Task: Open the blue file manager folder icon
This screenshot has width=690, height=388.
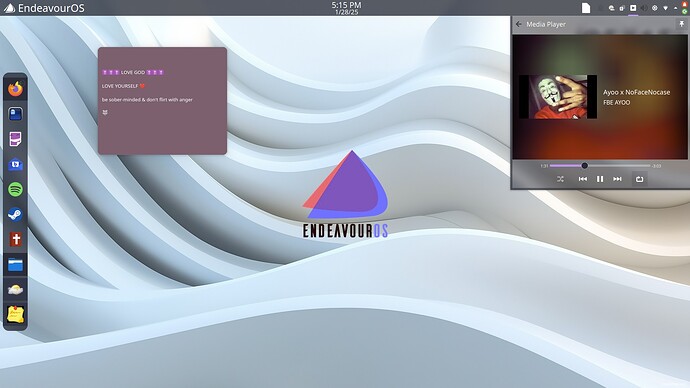Action: coord(15,265)
